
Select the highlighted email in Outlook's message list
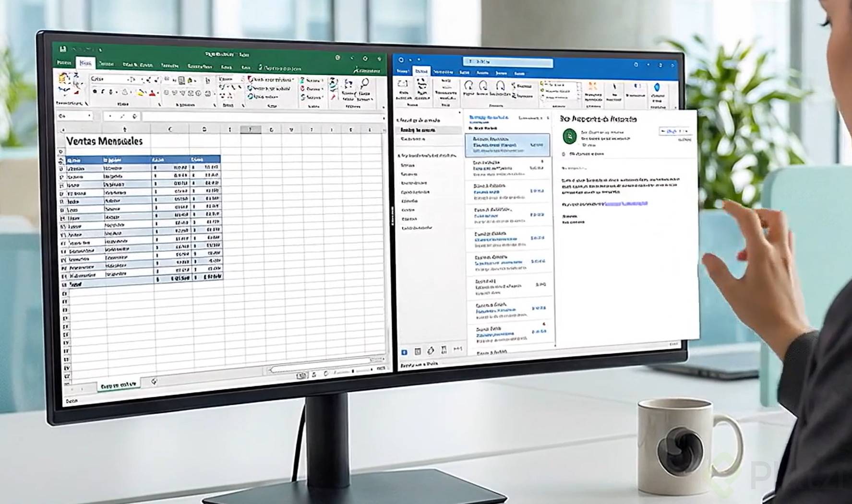click(508, 145)
